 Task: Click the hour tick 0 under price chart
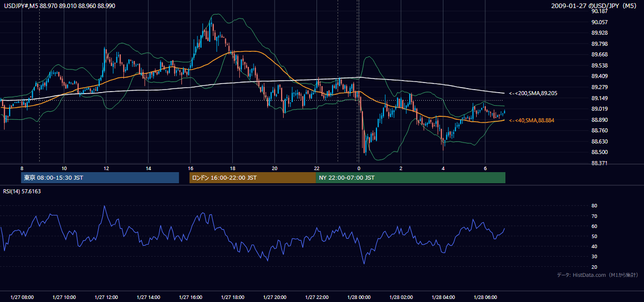(x=359, y=168)
